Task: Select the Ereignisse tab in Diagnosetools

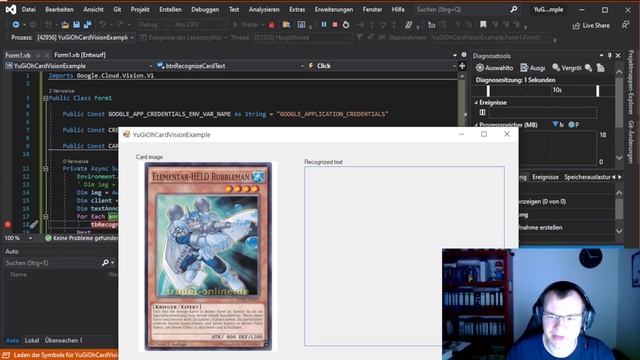Action: point(545,177)
